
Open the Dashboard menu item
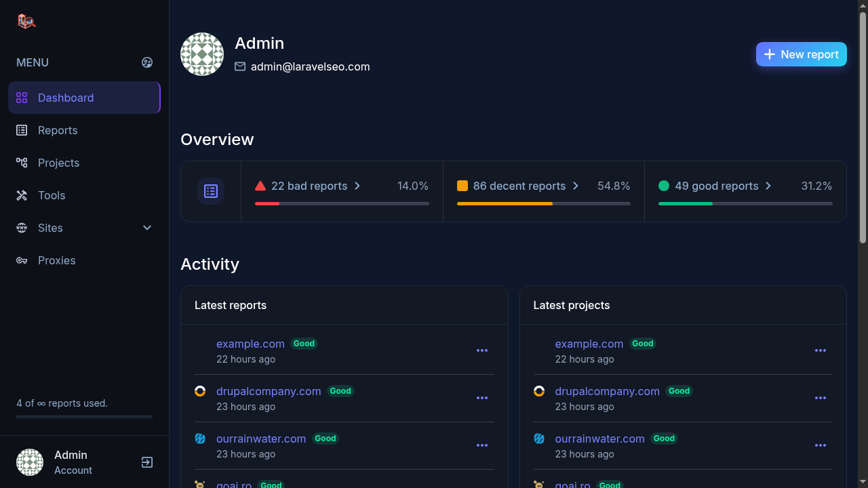point(84,98)
